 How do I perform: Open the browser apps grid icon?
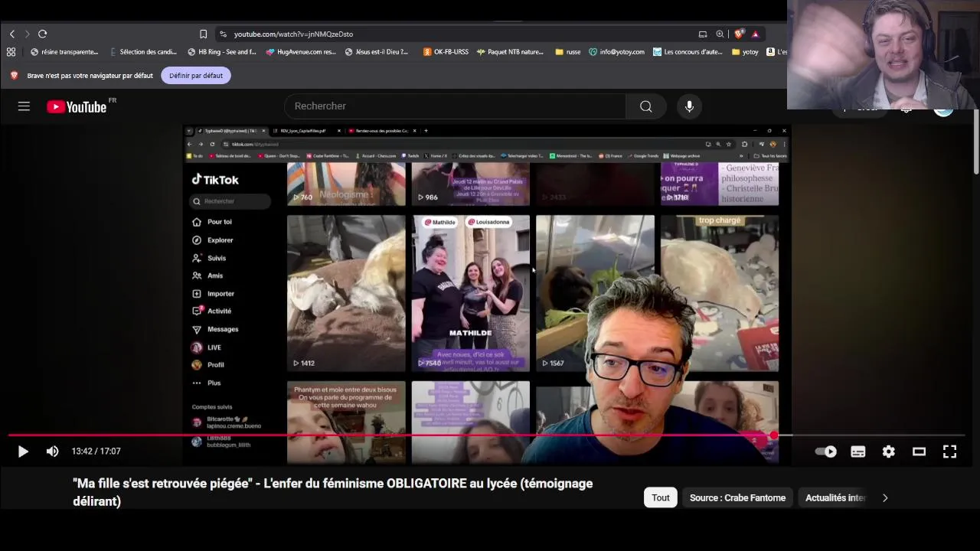pyautogui.click(x=11, y=52)
